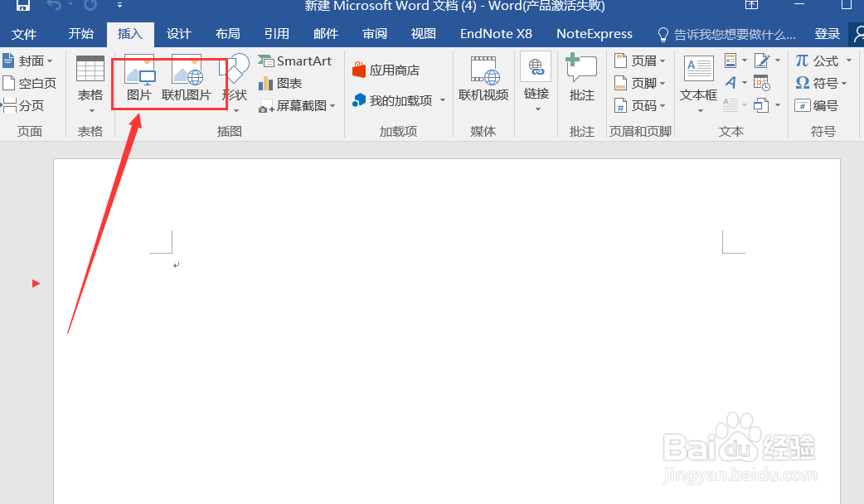The image size is (864, 504).
Task: Switch to the 邮件 (Mailings) tab
Action: pyautogui.click(x=326, y=34)
